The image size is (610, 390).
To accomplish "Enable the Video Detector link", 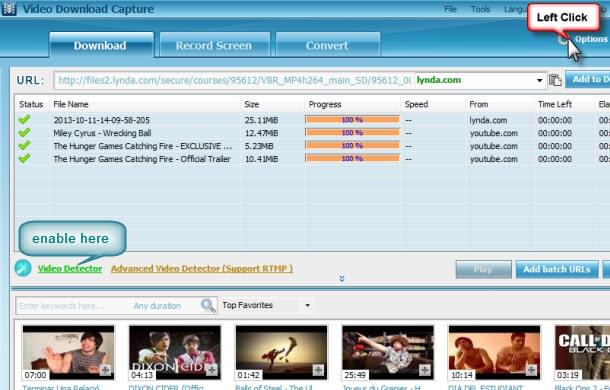I will (70, 269).
